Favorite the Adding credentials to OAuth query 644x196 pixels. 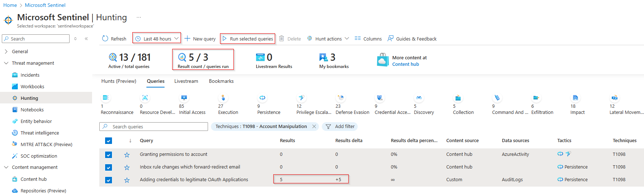[x=127, y=180]
